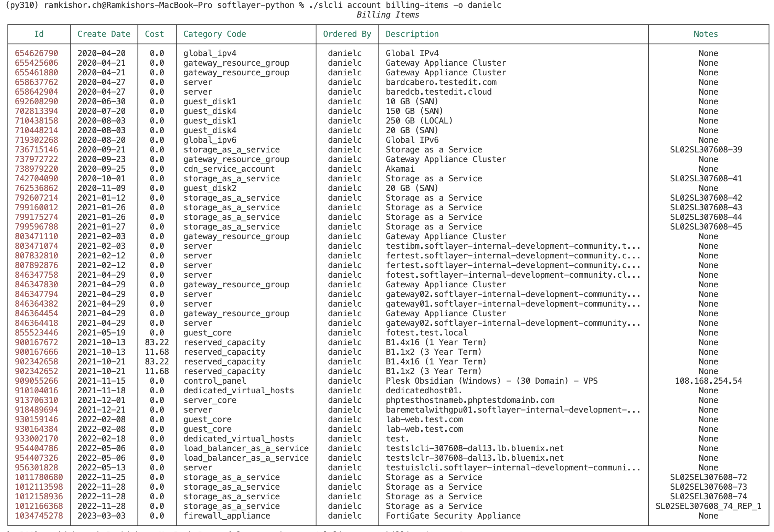774x532 pixels.
Task: Click the Category Code column header
Action: [x=214, y=34]
